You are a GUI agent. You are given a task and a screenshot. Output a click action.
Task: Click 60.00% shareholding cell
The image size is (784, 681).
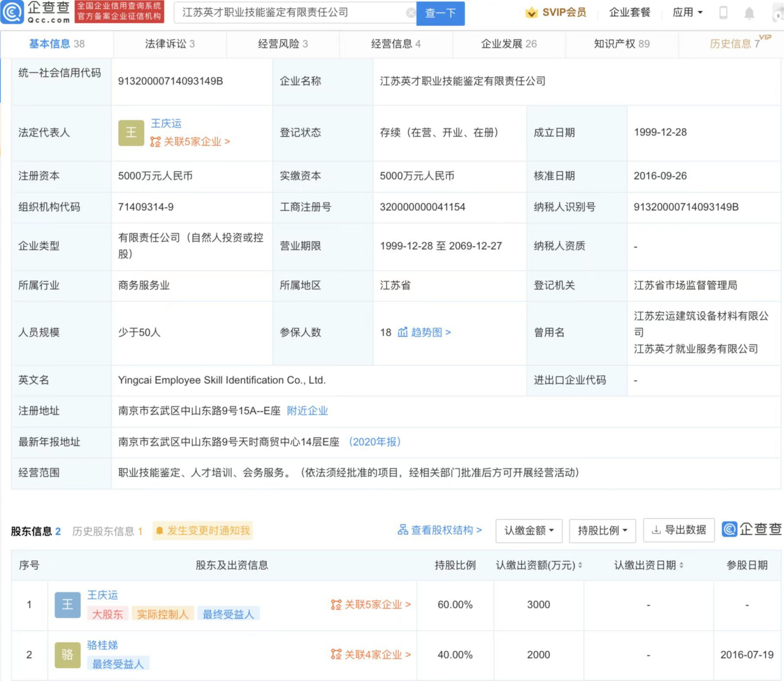click(x=455, y=604)
